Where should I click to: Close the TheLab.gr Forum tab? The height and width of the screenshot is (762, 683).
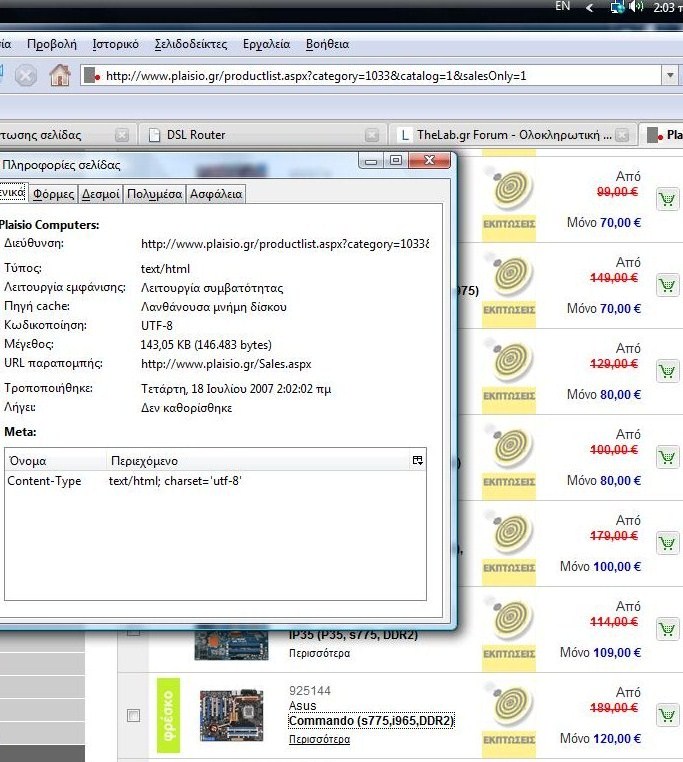[x=622, y=135]
